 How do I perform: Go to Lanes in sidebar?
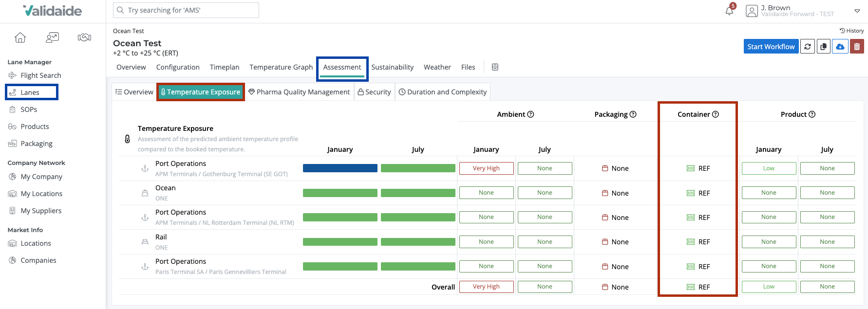pos(30,92)
